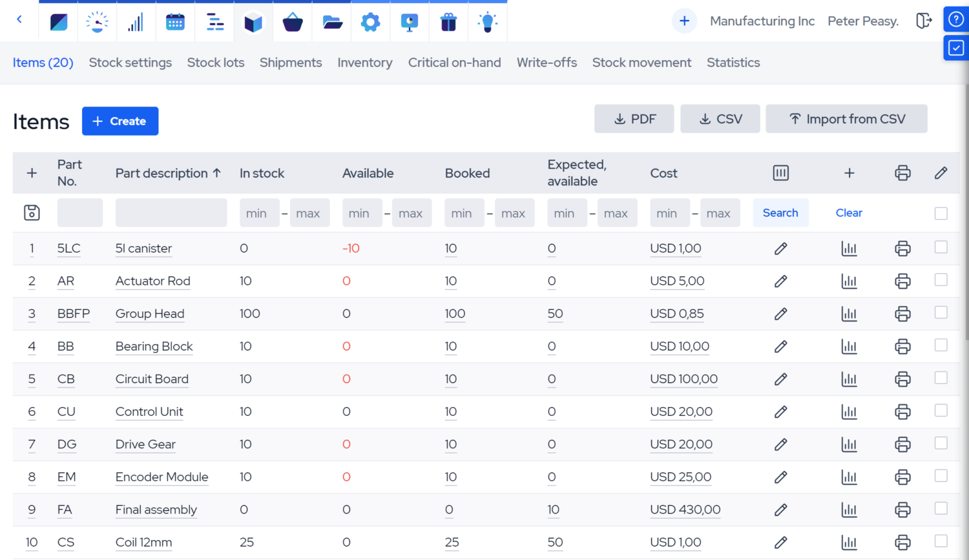View the statistics chart for Circuit Board
969x560 pixels.
tap(849, 379)
